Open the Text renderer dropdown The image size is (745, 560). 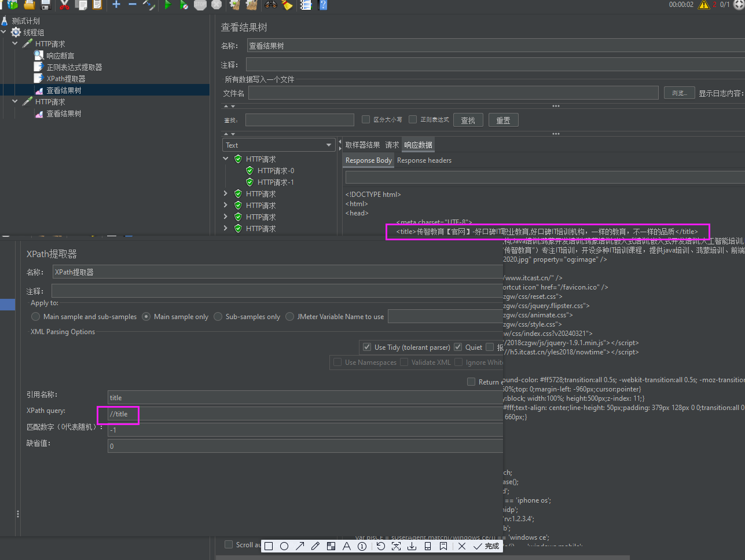[x=278, y=145]
